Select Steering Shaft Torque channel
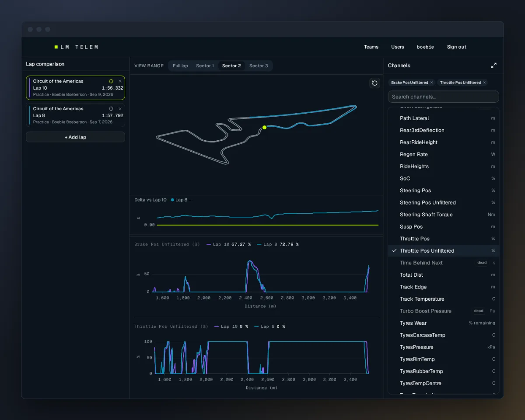The image size is (525, 420). (x=443, y=215)
